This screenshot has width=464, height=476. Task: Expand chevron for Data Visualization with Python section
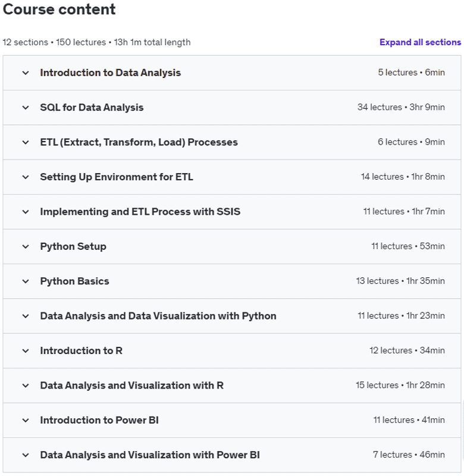pyautogui.click(x=26, y=316)
